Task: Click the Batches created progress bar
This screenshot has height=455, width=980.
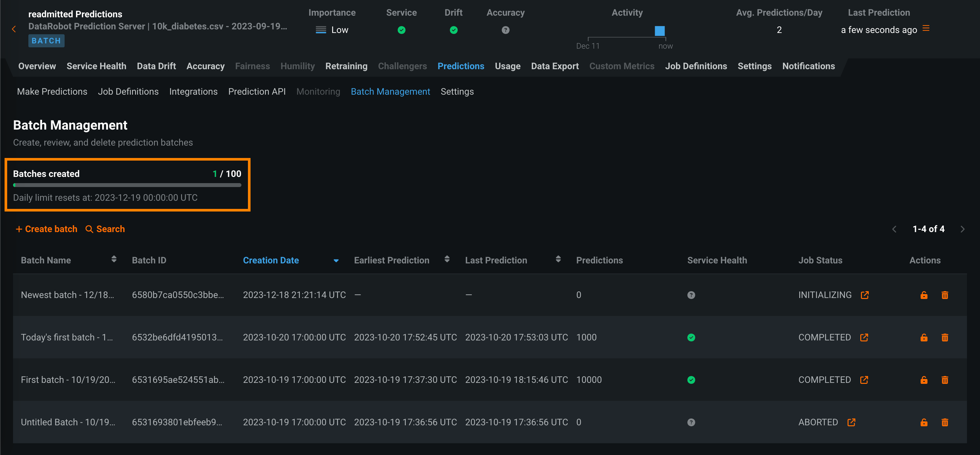Action: coord(127,185)
